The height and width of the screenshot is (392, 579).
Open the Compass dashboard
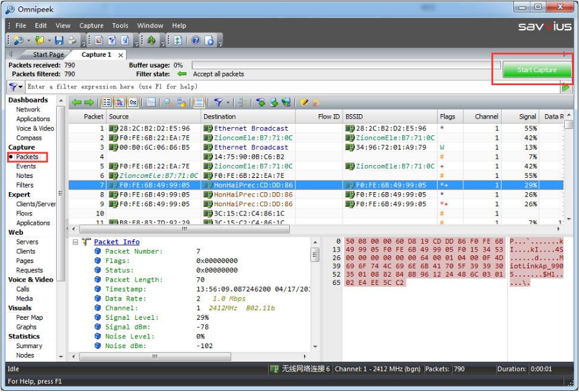click(x=29, y=138)
